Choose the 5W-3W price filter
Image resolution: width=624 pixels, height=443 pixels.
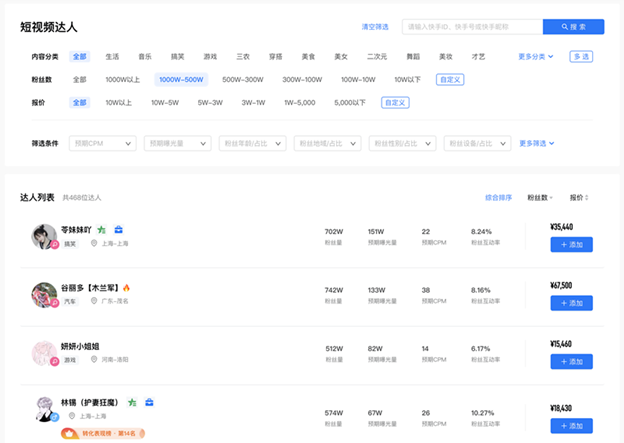click(210, 103)
